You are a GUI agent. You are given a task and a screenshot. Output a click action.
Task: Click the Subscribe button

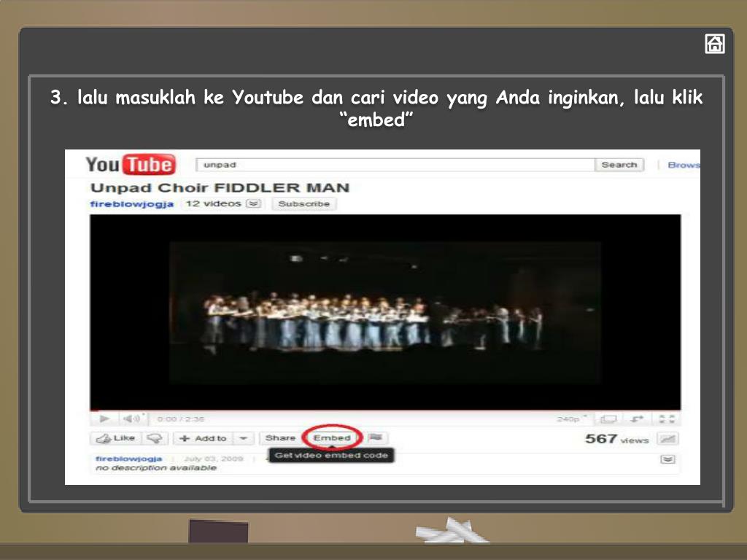304,204
